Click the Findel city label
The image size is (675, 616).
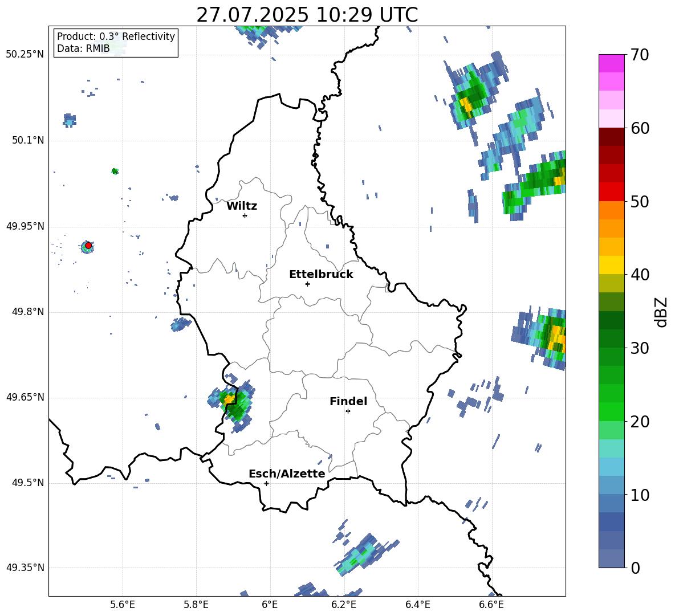[348, 401]
